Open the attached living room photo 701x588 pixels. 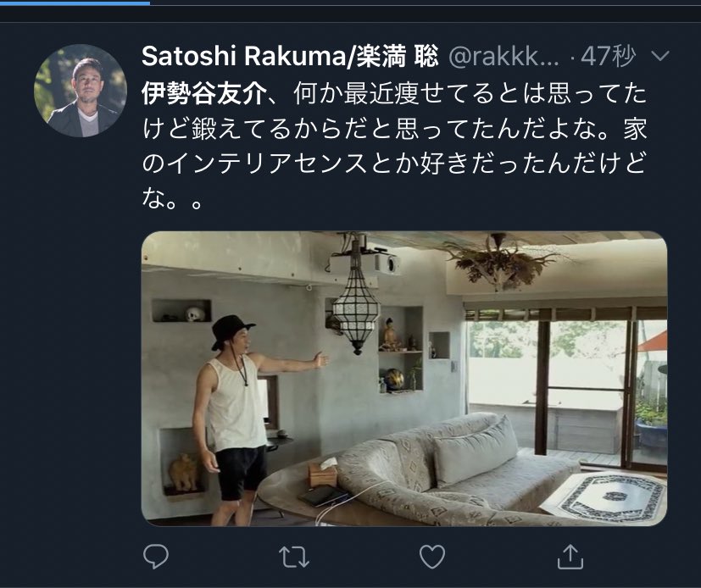tap(404, 379)
